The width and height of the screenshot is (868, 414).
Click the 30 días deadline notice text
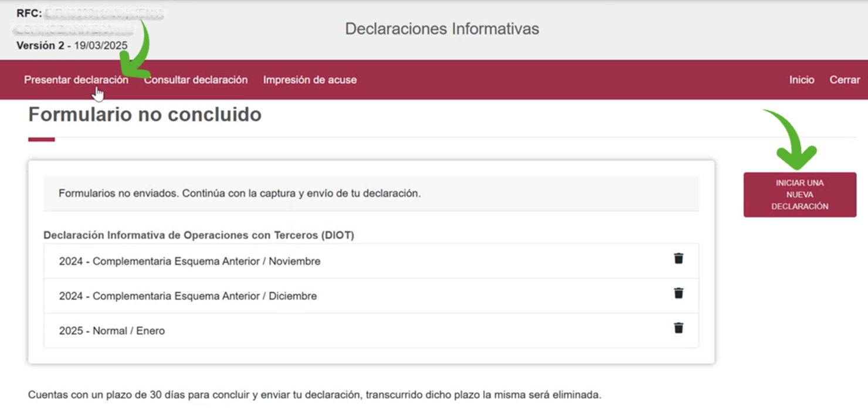(x=314, y=395)
